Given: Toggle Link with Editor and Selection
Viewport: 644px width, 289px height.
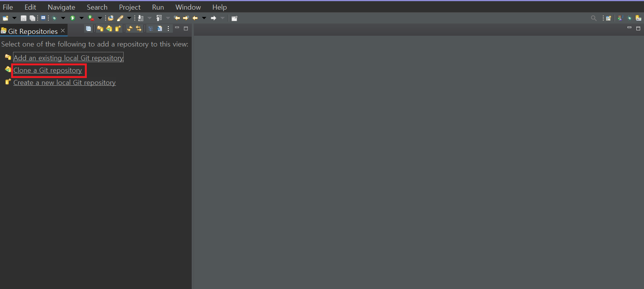Looking at the screenshot, I should tap(139, 28).
